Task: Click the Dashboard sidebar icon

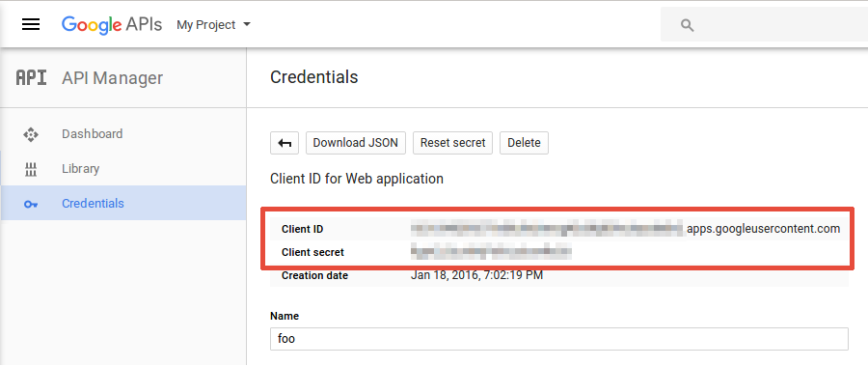Action: [31, 134]
